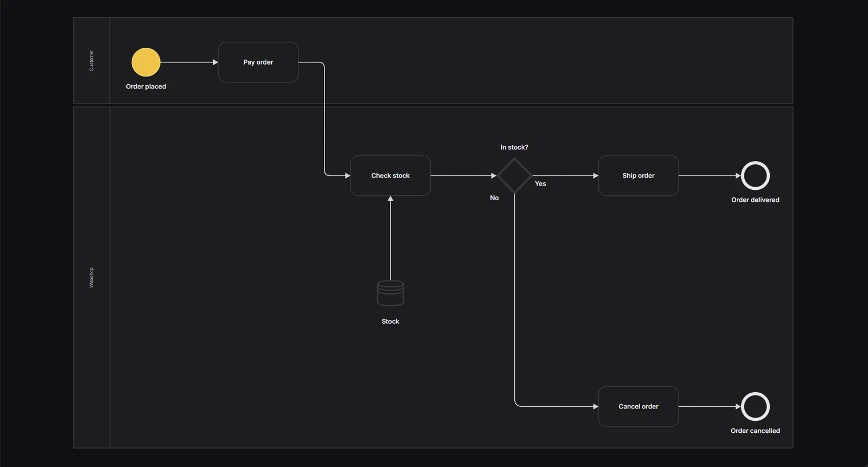
Task: Select the Stock data store icon
Action: coord(391,293)
